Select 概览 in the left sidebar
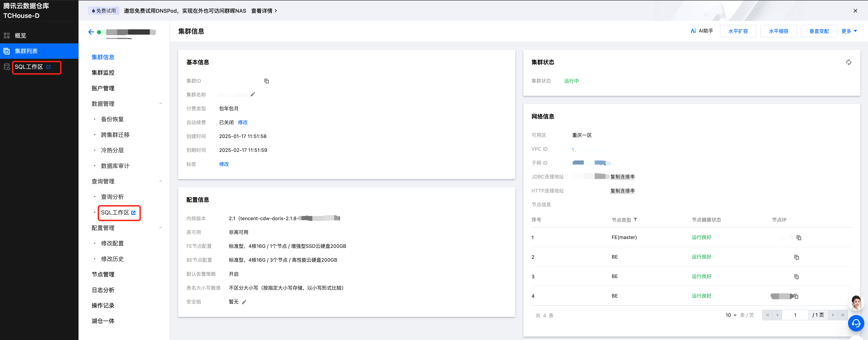The width and height of the screenshot is (868, 340). [x=20, y=36]
